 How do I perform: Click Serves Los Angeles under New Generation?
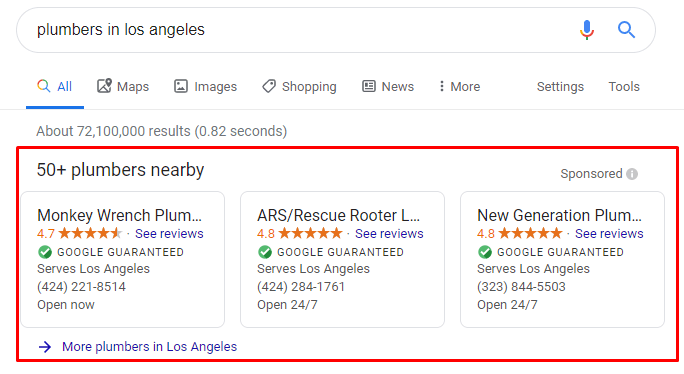coord(533,269)
